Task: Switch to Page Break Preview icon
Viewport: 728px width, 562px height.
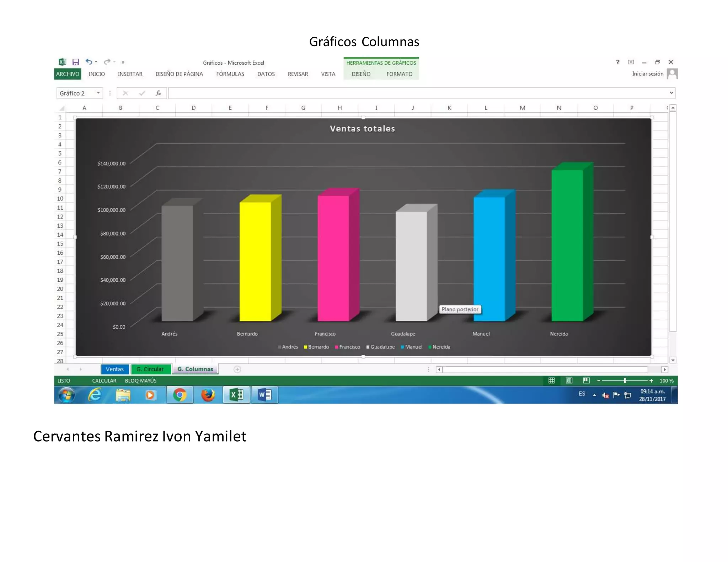Action: point(586,380)
